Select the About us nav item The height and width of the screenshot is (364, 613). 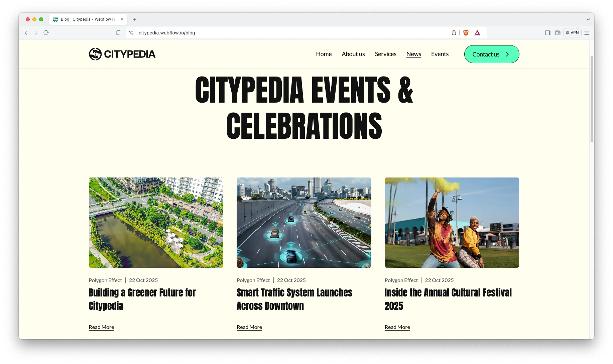(x=353, y=54)
